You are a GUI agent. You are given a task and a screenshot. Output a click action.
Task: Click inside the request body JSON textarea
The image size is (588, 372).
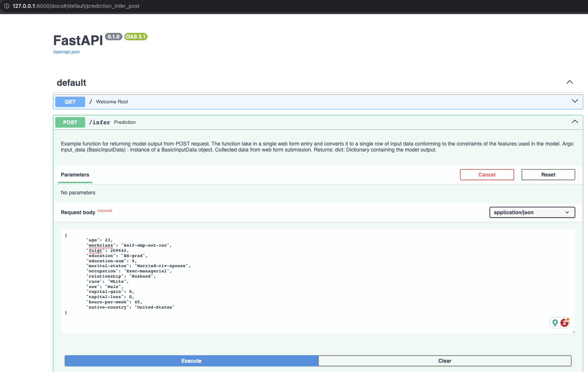(x=318, y=281)
